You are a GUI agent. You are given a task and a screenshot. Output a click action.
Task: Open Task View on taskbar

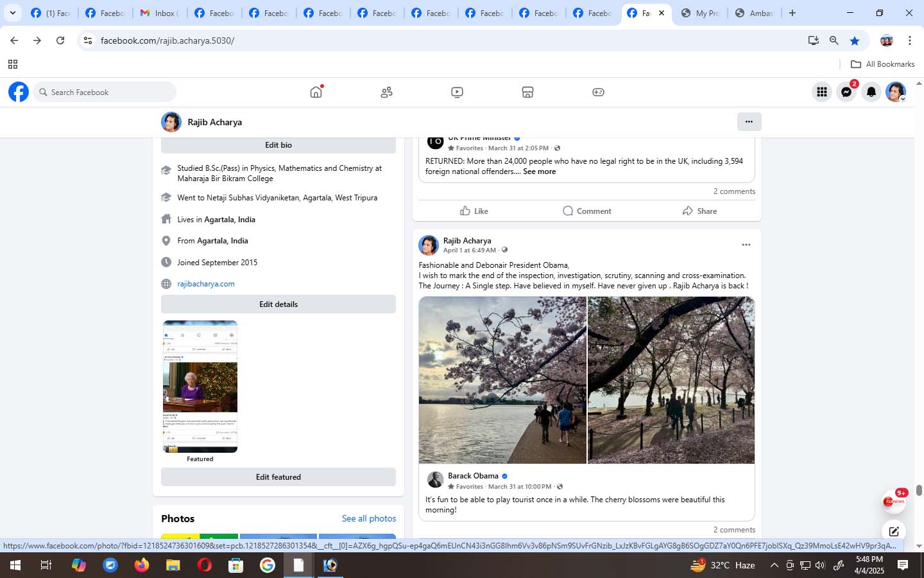[46, 565]
